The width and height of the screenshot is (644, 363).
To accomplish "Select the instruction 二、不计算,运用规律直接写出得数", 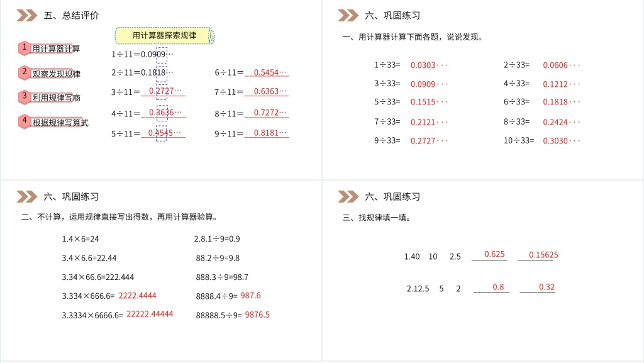I will [85, 217].
